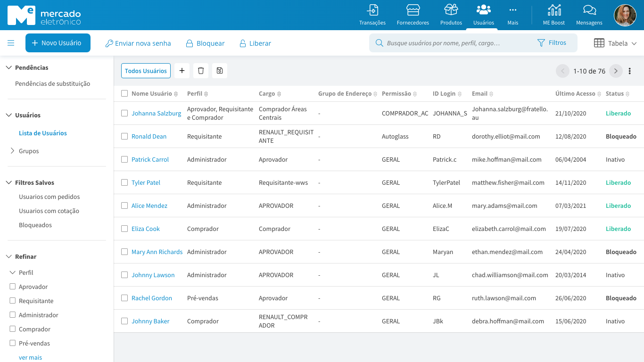
Task: Enable the Requisitante refine checkbox
Action: [13, 301]
